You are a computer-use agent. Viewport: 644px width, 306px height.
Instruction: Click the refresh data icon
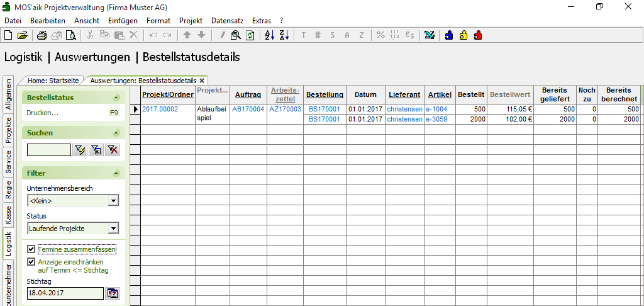point(250,35)
